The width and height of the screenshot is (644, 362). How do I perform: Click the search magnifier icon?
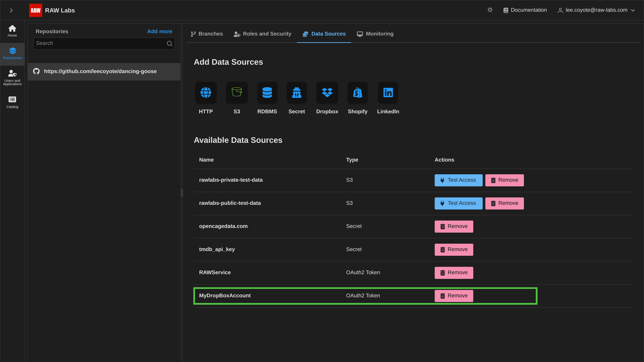(x=170, y=43)
